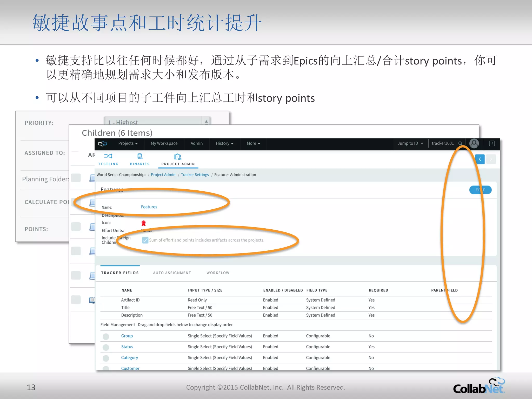Select the radio handle for Status field
The image size is (532, 399).
(106, 347)
